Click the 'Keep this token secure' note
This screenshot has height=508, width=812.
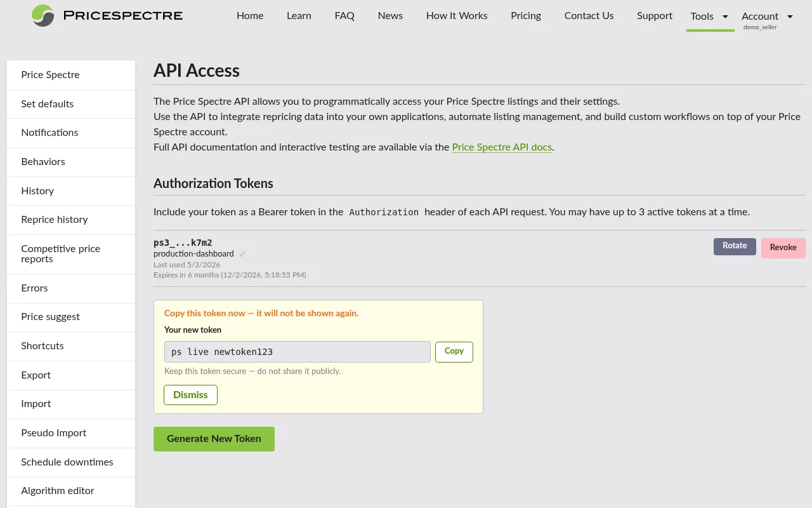point(252,371)
